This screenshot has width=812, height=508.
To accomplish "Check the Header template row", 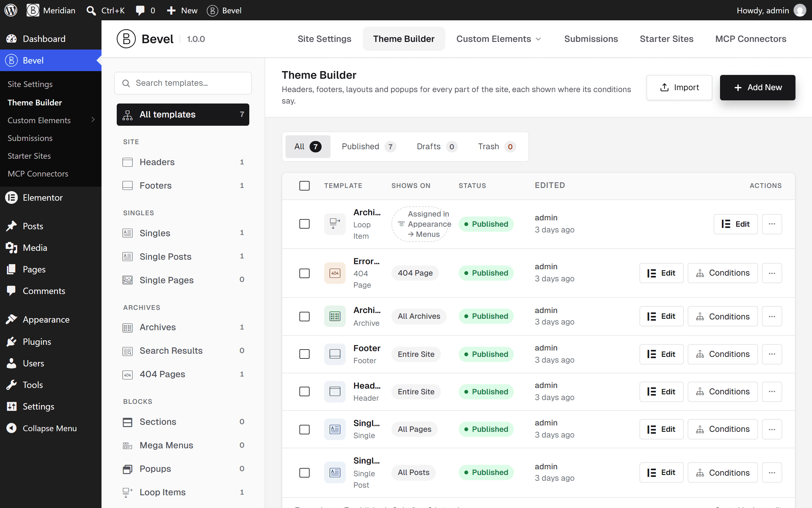I will pyautogui.click(x=304, y=392).
